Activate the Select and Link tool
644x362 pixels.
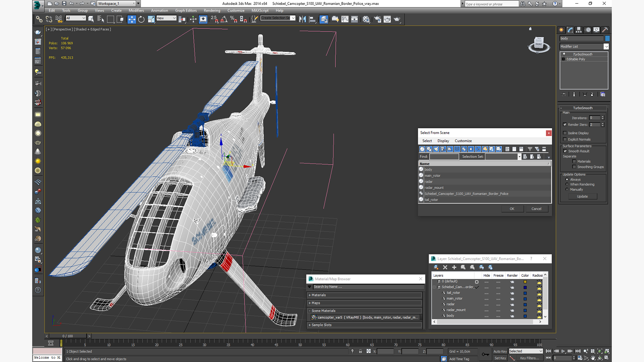point(39,19)
